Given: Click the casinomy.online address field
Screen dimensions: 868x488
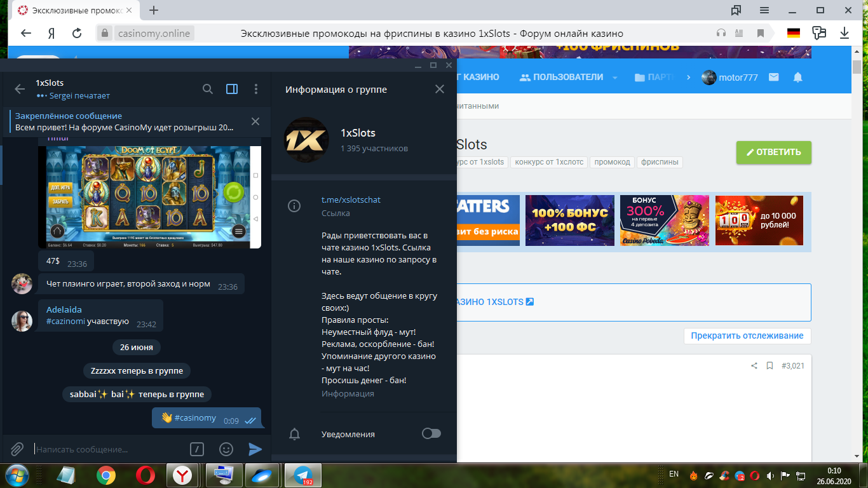Looking at the screenshot, I should 154,33.
